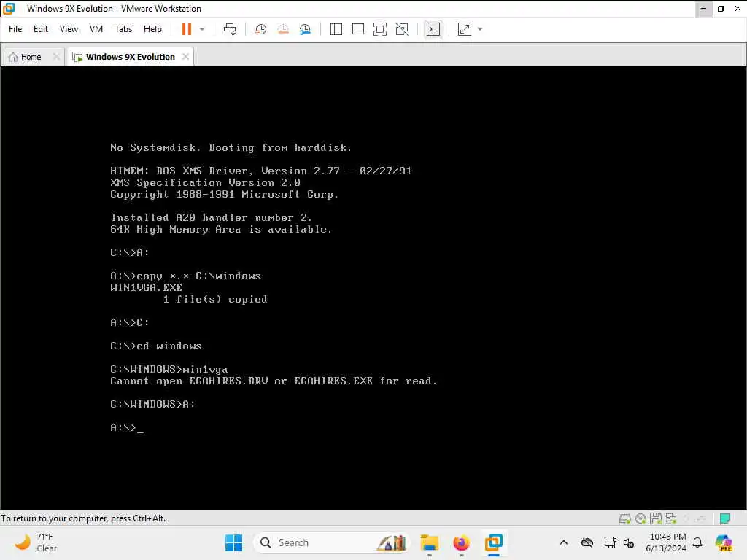Viewport: 747px width, 560px height.
Task: Expand the power options dropdown arrow
Action: [x=202, y=29]
